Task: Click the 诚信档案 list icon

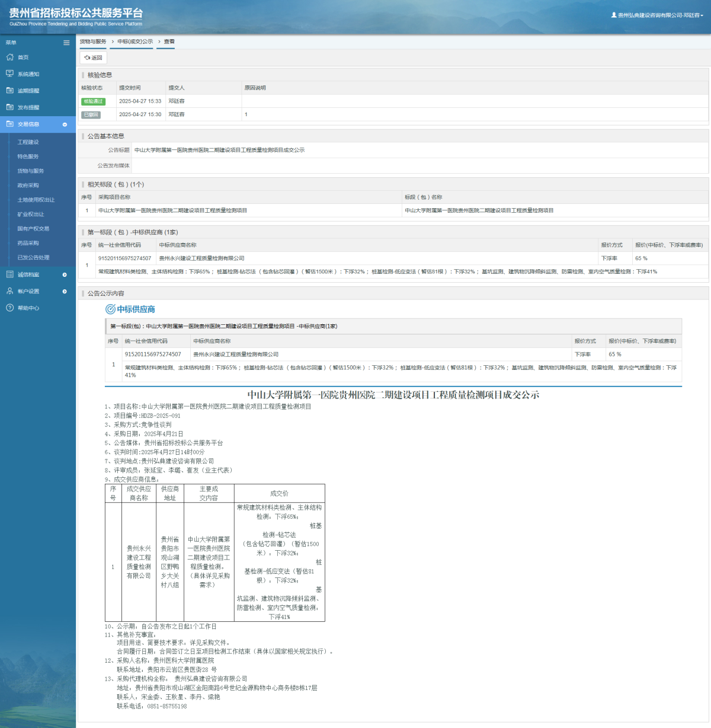Action: tap(9, 274)
